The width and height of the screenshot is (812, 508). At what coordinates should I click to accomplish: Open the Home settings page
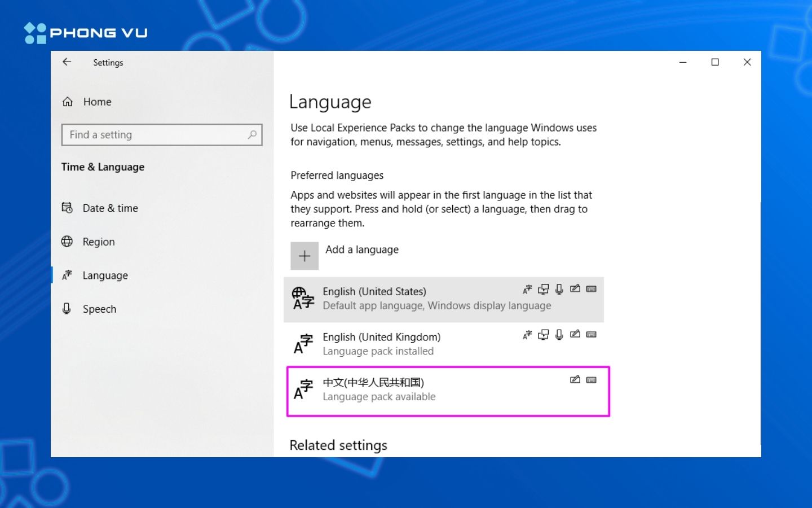96,102
